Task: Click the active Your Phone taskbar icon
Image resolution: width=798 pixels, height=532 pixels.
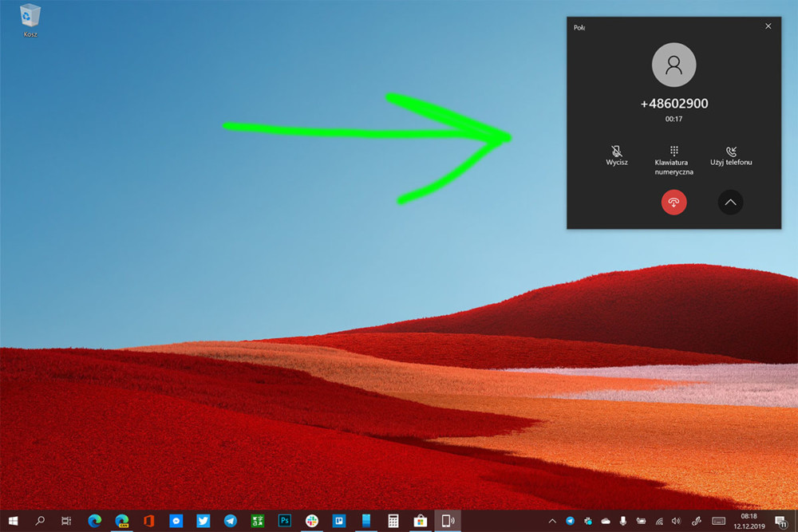Action: (448, 521)
